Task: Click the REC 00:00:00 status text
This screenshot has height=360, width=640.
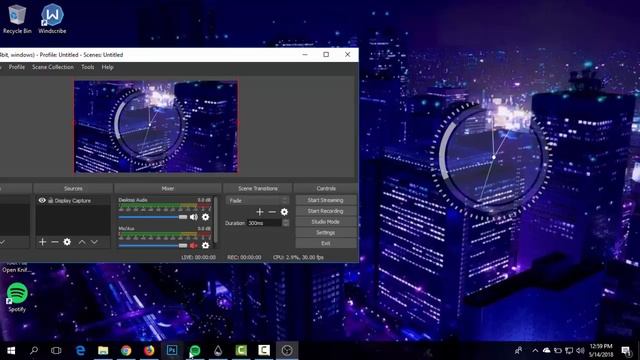Action: [x=244, y=258]
